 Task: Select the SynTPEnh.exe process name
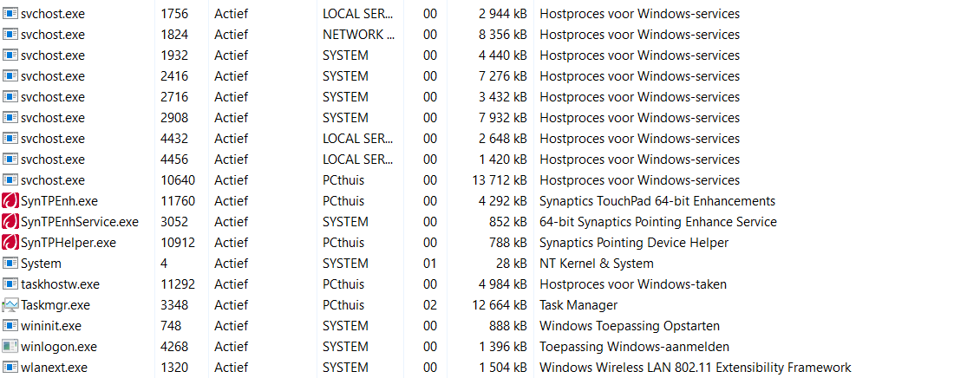(x=59, y=201)
